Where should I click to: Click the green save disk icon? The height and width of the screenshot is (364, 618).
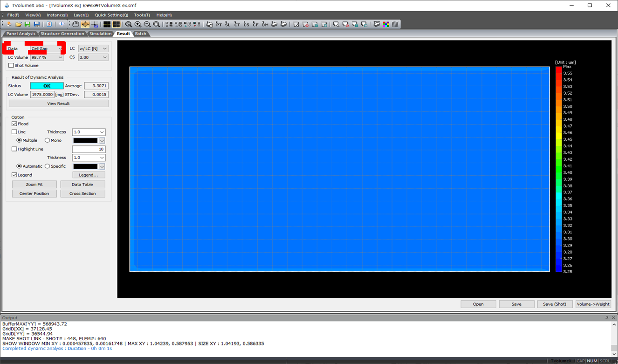[27, 24]
